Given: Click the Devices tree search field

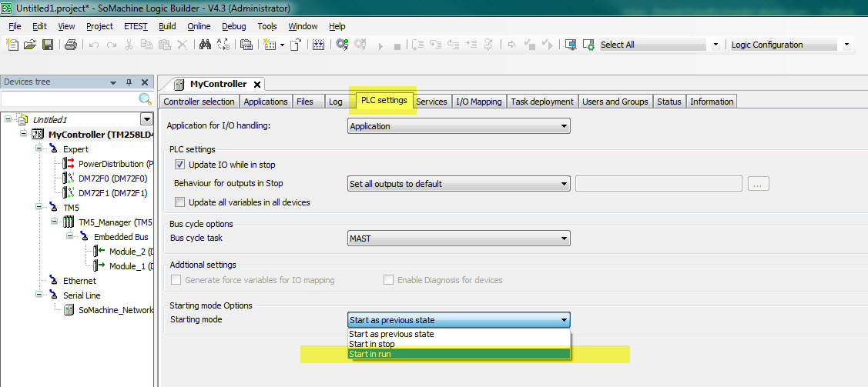Looking at the screenshot, I should 70,99.
